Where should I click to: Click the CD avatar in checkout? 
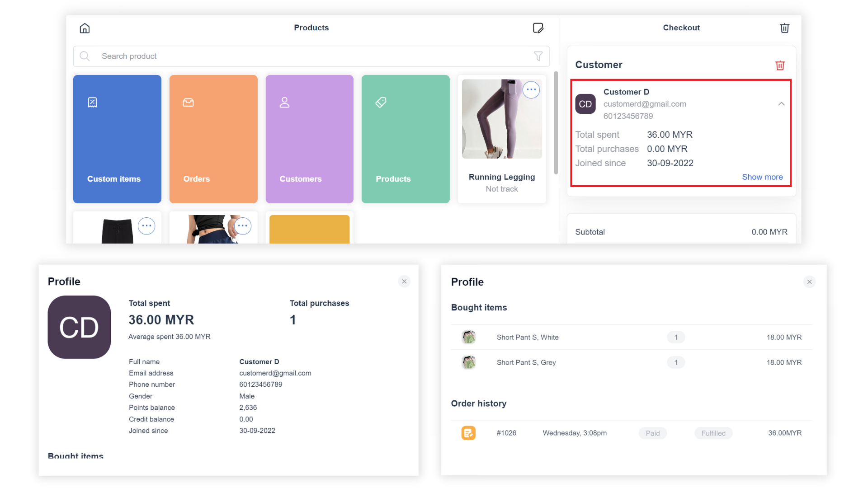(585, 104)
